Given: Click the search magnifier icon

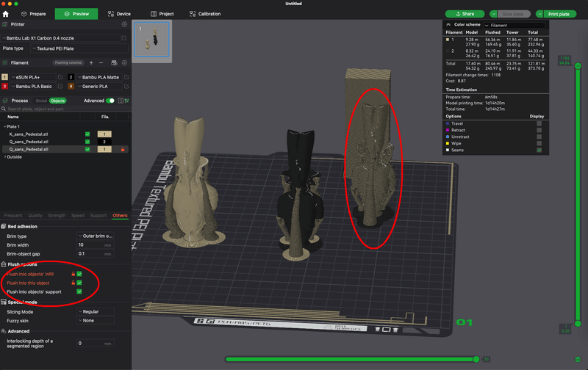Looking at the screenshot, I should pos(4,109).
